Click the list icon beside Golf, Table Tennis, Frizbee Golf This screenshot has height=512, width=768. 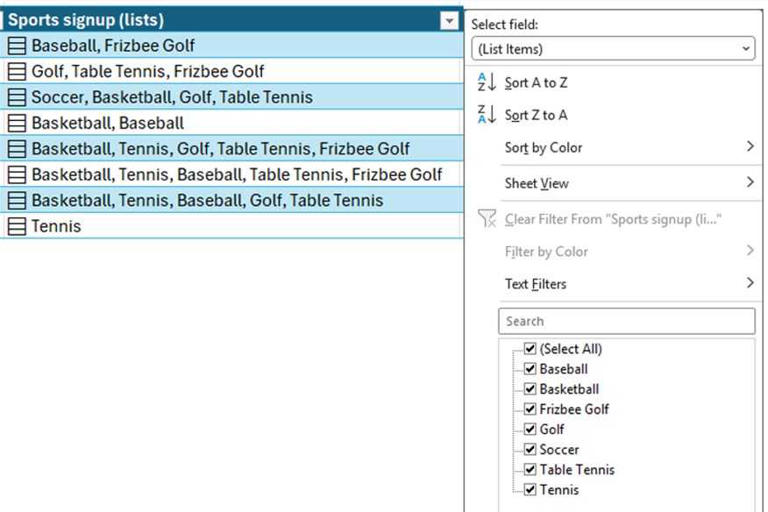point(17,72)
